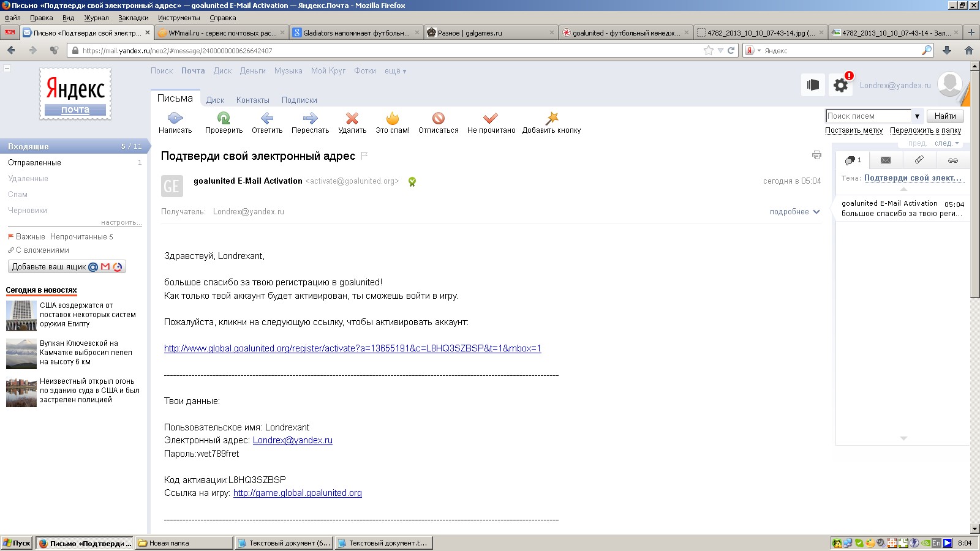Viewport: 980px width, 551px height.
Task: Filter by Непрочитанные messages
Action: (x=81, y=237)
